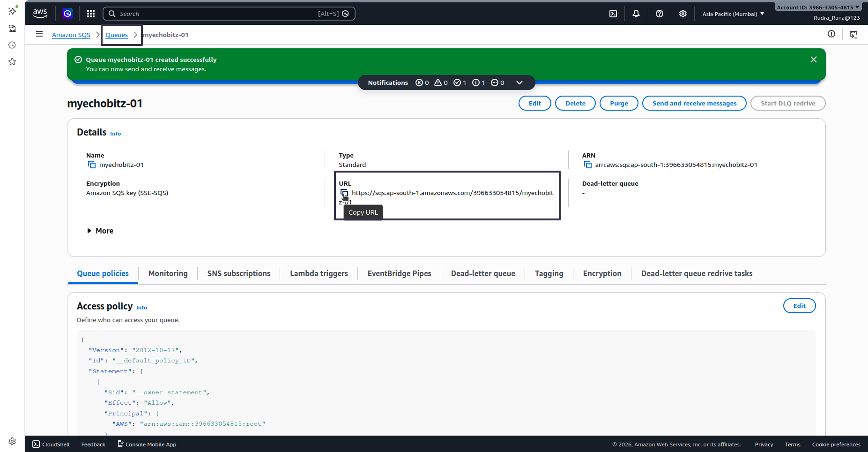Switch to the Queue policies tab

click(103, 273)
